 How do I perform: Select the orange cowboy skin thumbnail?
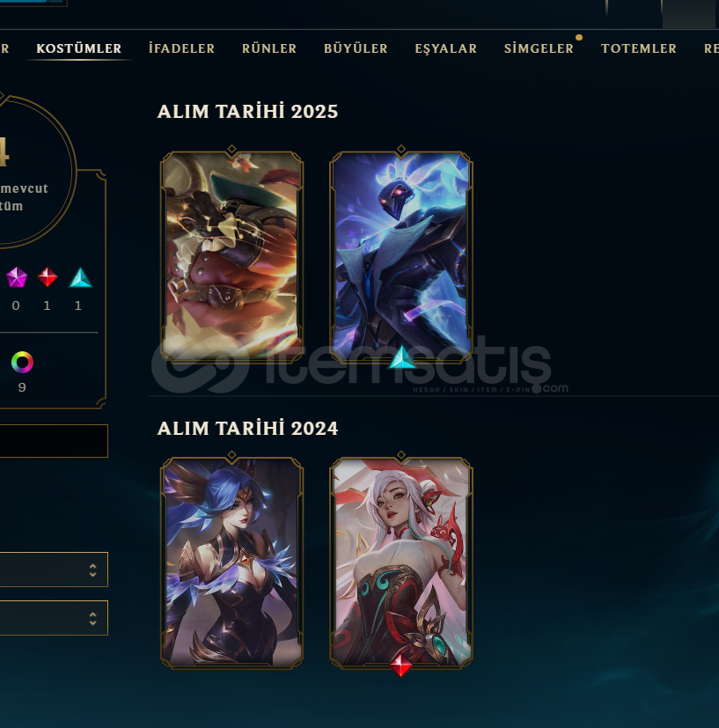point(231,256)
